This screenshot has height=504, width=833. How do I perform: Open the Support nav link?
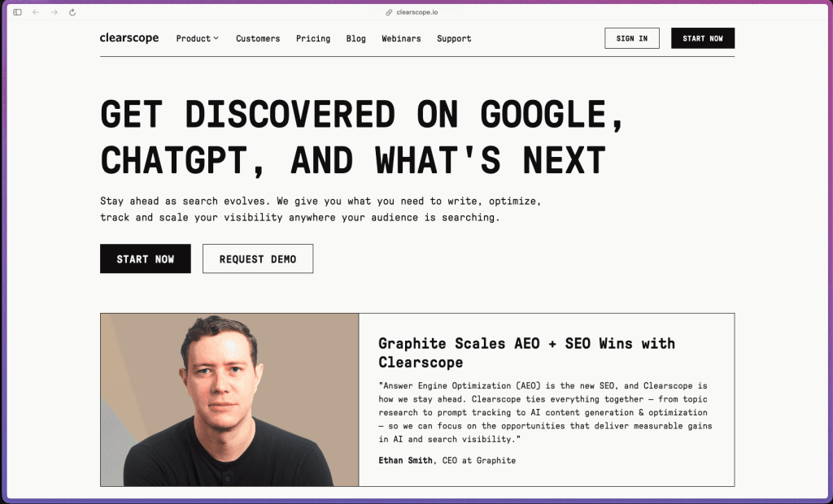tap(454, 38)
